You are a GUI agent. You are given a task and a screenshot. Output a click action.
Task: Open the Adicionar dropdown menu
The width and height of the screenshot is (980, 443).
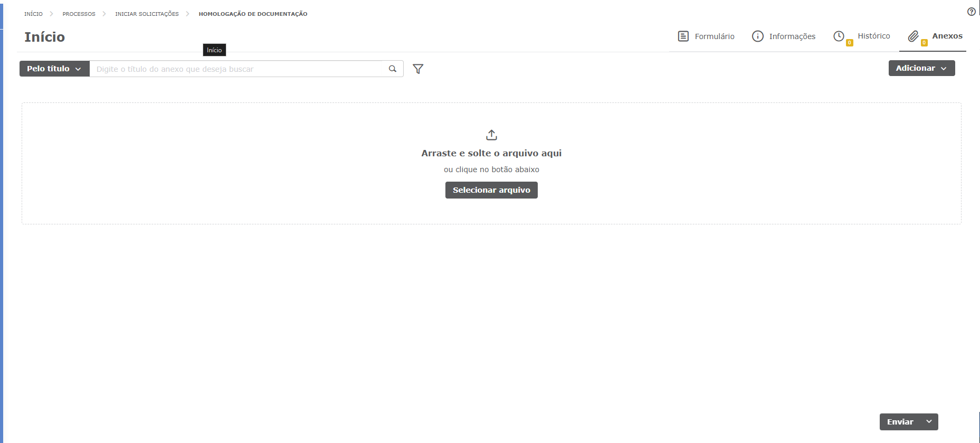(x=921, y=68)
